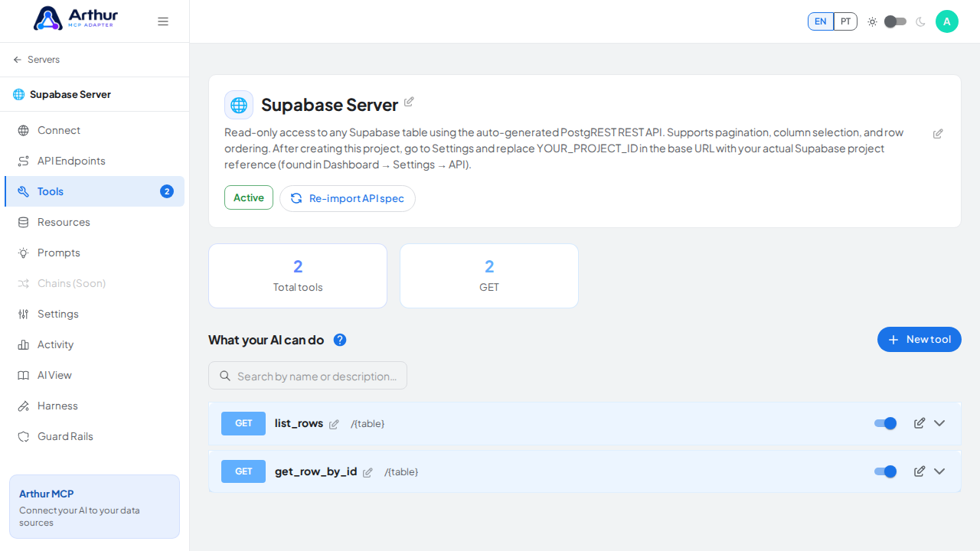Click the search magnifier icon
980x551 pixels.
tap(225, 376)
